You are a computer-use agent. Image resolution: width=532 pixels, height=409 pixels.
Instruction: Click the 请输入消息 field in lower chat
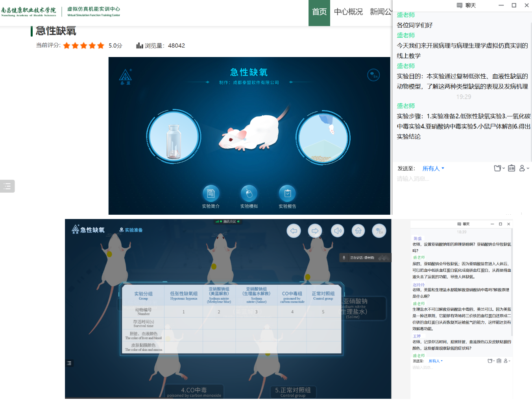tap(461, 368)
